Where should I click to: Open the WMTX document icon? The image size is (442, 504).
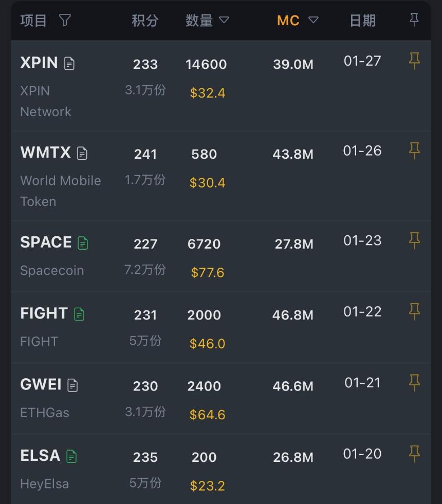[82, 153]
